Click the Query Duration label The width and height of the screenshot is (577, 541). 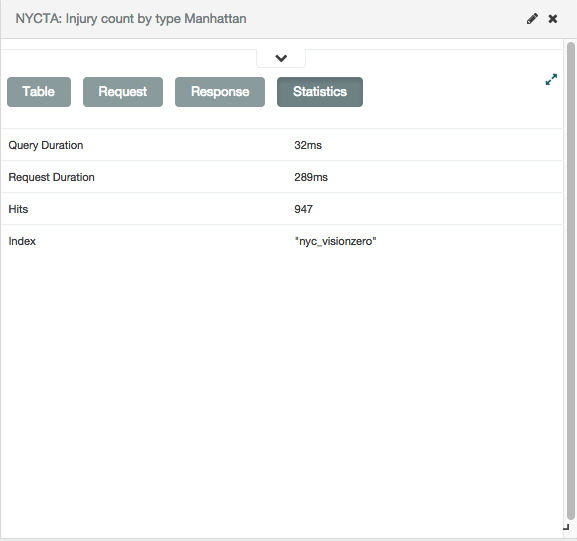coord(46,145)
